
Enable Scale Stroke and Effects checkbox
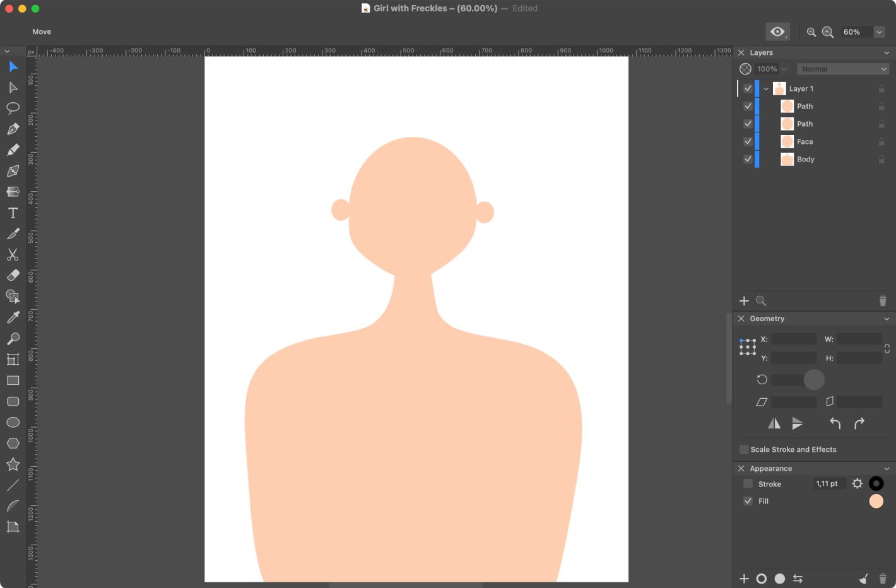coord(744,449)
